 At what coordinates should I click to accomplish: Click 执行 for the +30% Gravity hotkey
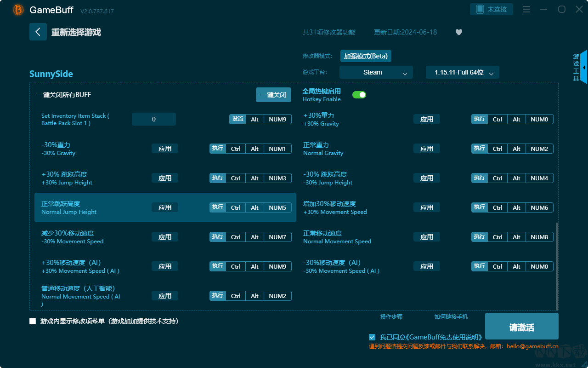tap(480, 119)
